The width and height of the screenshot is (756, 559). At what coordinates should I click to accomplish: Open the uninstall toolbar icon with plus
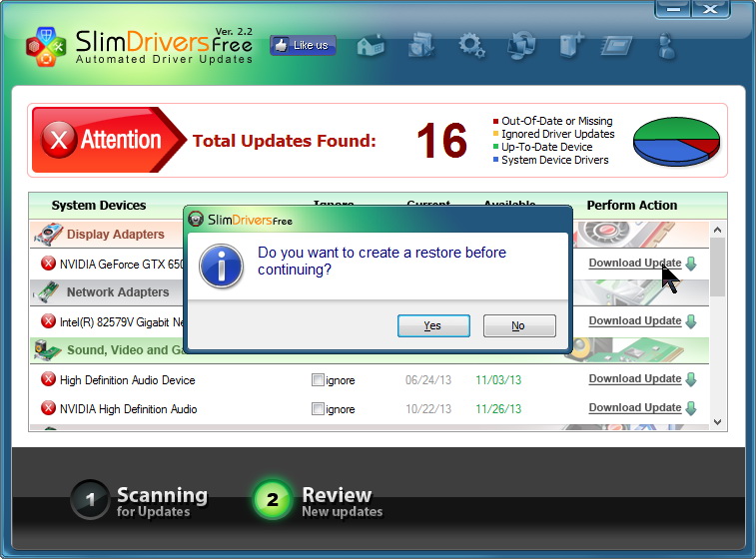point(572,46)
